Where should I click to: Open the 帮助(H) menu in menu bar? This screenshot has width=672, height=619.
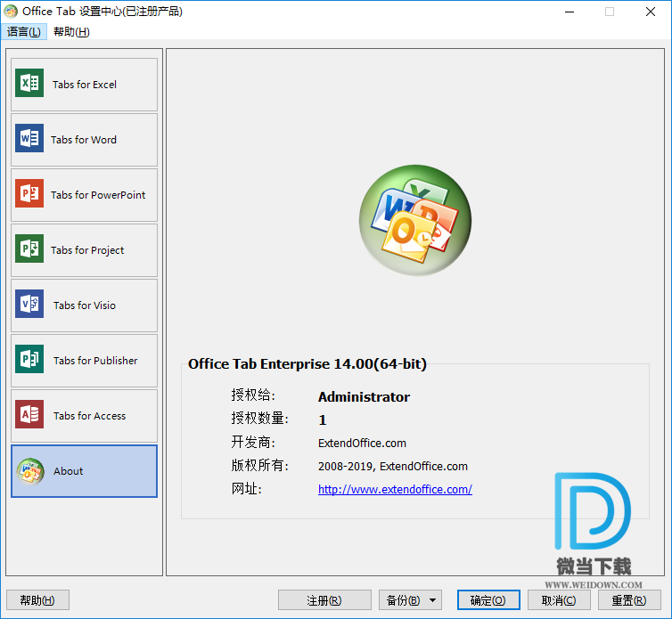[x=71, y=32]
